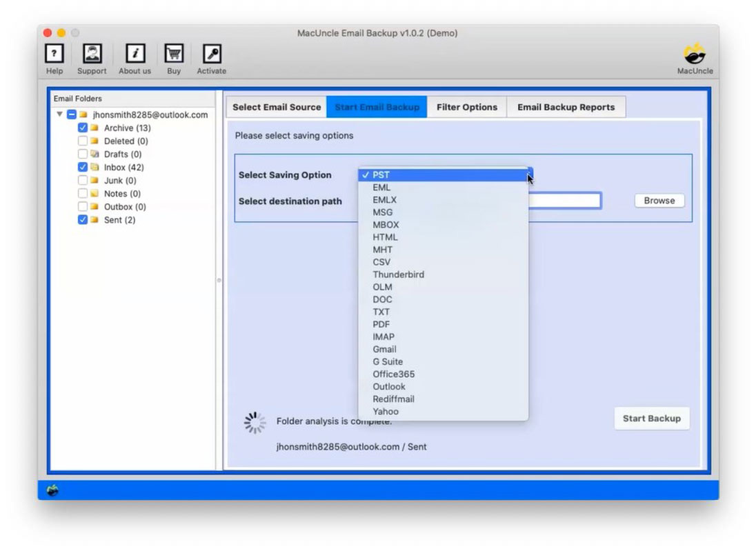Enable the Drafts folder checkbox
This screenshot has width=756, height=551.
tap(83, 154)
